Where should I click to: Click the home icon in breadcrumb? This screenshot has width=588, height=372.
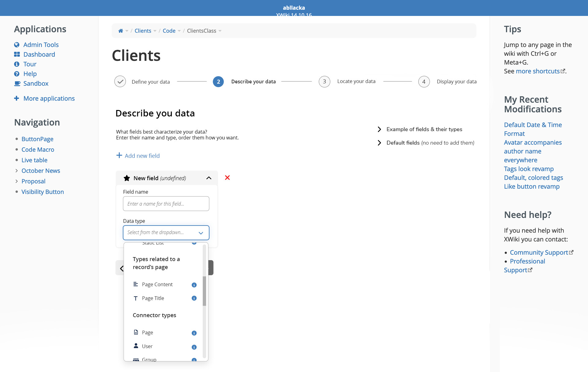pos(121,31)
